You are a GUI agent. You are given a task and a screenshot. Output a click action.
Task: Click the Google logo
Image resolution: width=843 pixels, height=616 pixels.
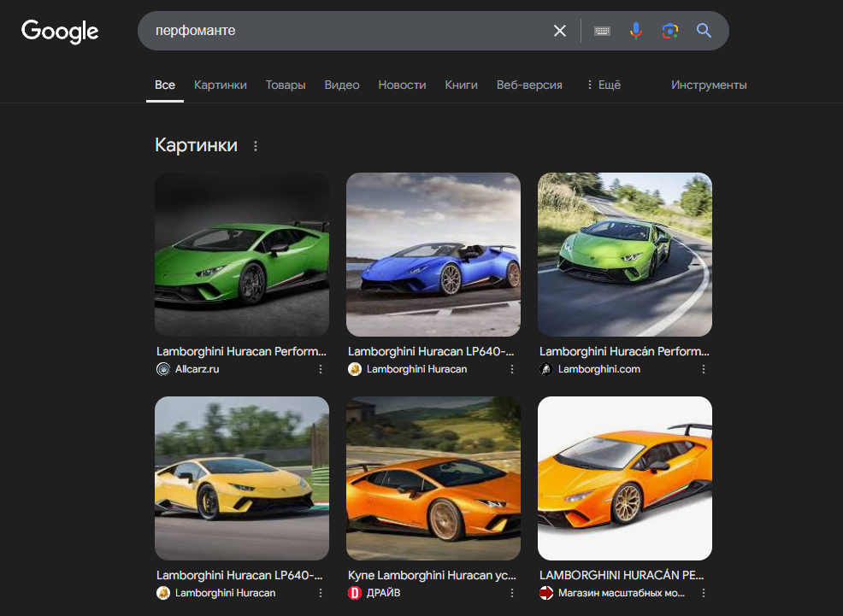(x=60, y=32)
